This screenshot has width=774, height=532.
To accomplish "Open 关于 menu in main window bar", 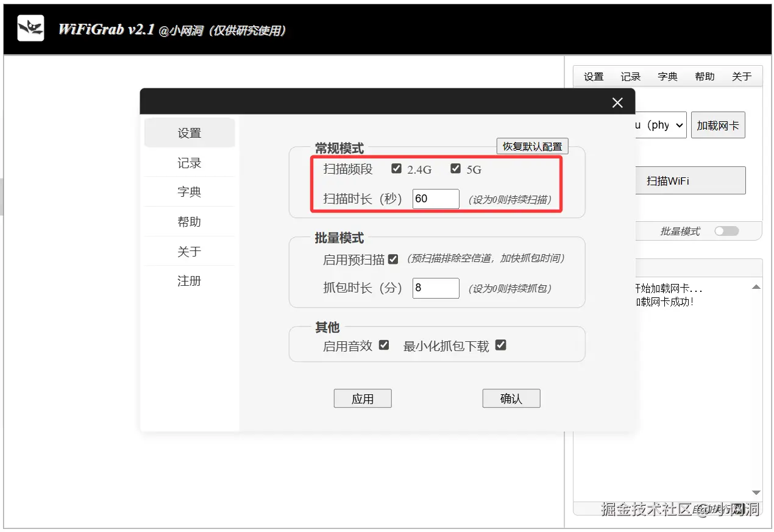I will click(x=742, y=76).
